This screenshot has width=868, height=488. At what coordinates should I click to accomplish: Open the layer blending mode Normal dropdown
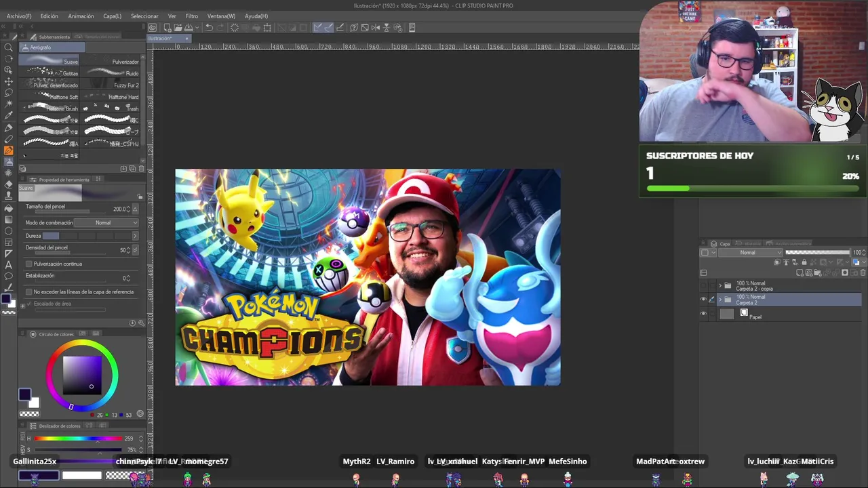pos(751,252)
